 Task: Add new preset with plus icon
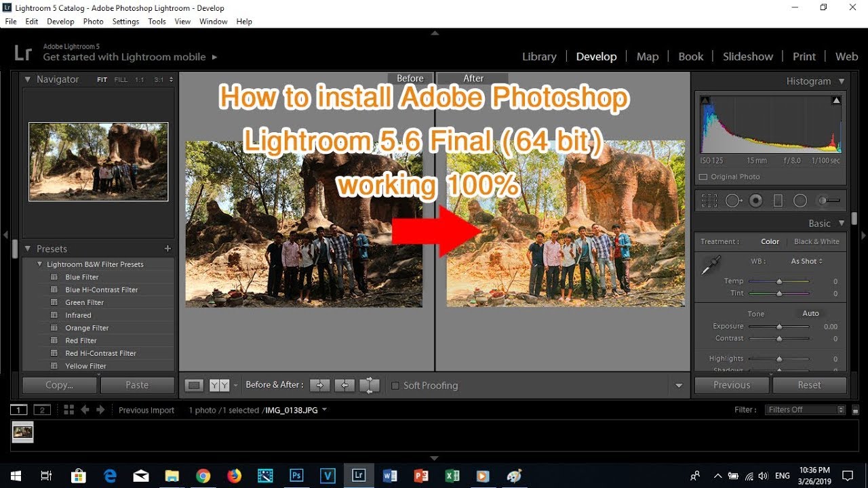pos(167,249)
